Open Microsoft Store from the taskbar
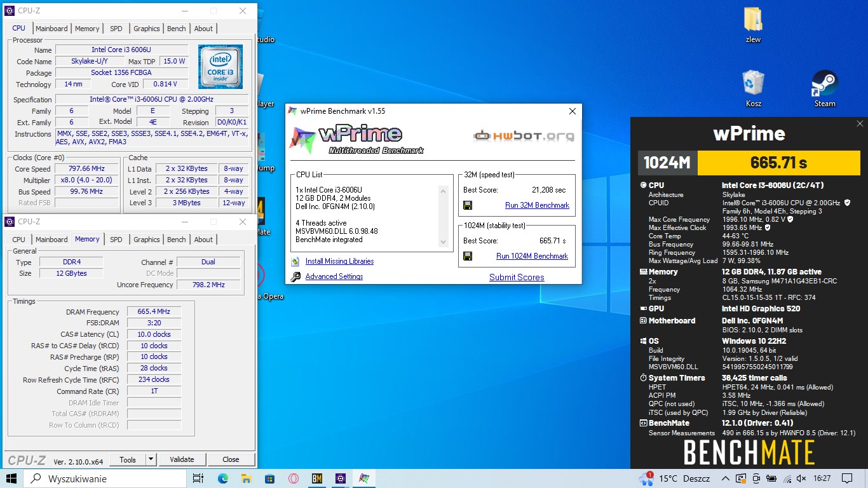The width and height of the screenshot is (868, 488). [x=269, y=478]
